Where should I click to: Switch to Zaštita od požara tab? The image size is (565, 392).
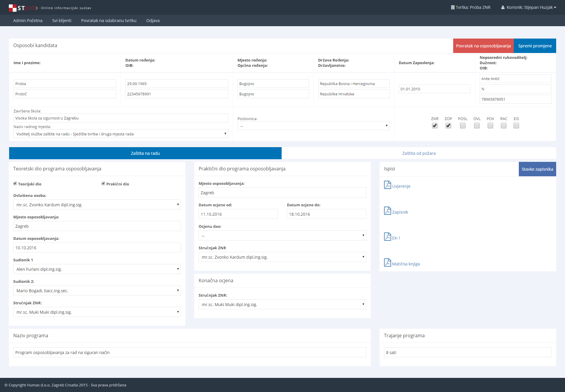click(x=419, y=153)
